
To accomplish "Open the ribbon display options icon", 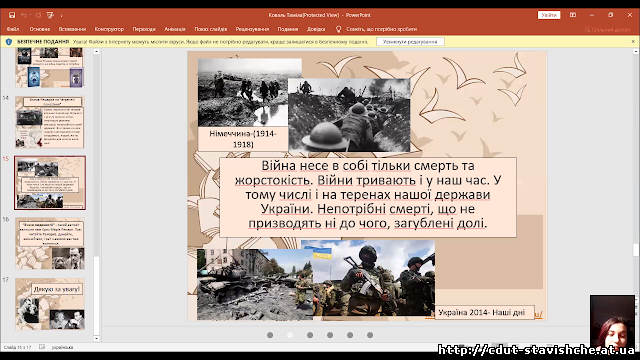I will click(x=573, y=15).
